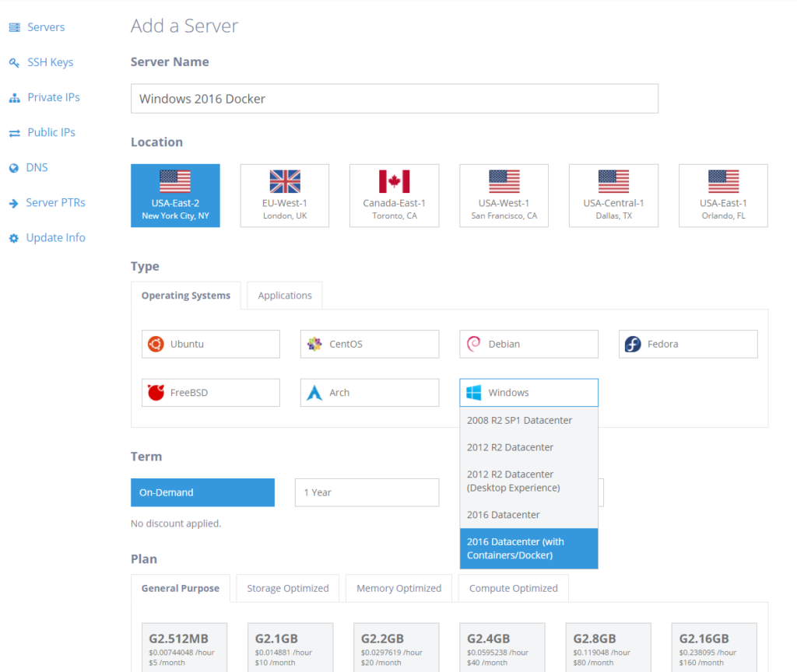Choose 2016 Datacenter (with Containers/Docker)
Viewport: 797px width, 672px height.
click(528, 548)
